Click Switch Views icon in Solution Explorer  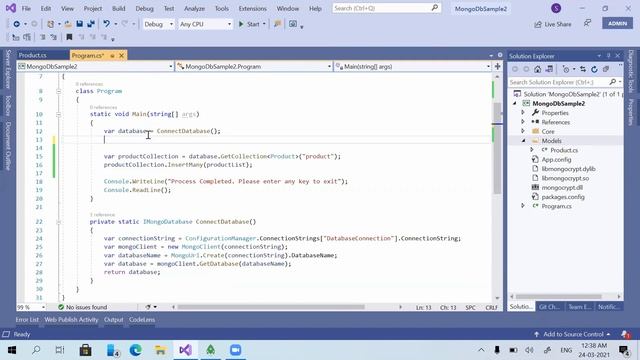[x=549, y=69]
